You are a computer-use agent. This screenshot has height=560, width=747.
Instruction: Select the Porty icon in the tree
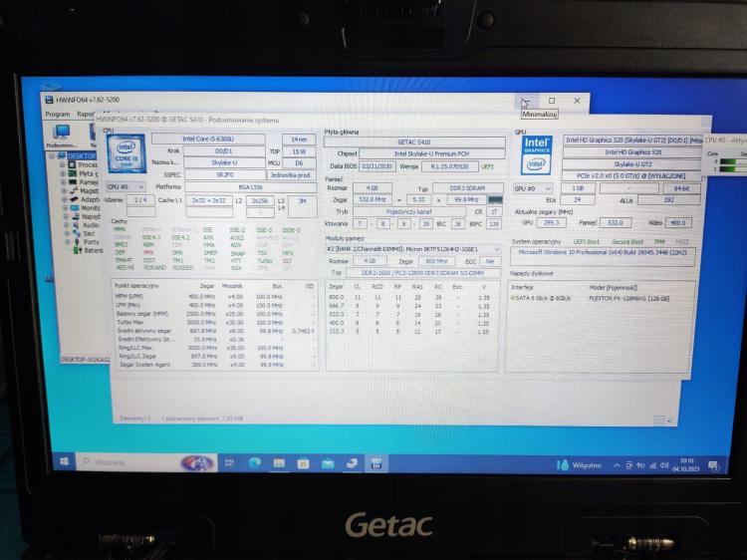point(77,242)
